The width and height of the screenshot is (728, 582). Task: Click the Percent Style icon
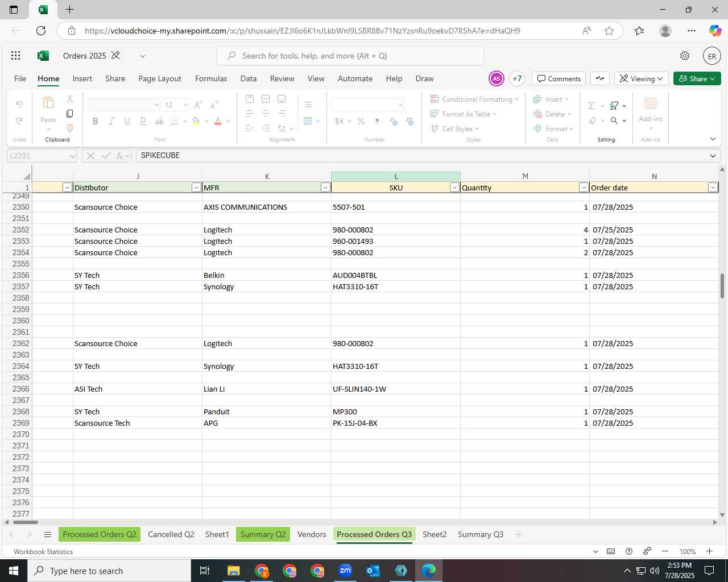(x=361, y=121)
